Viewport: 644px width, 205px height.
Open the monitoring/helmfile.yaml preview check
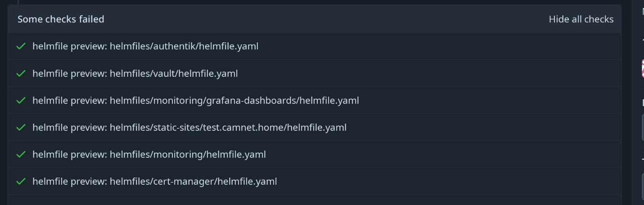[x=149, y=154]
